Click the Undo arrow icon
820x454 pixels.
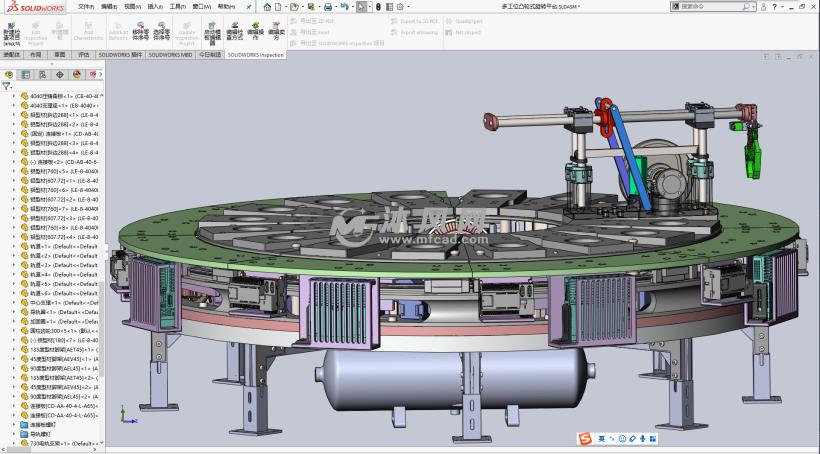tap(344, 6)
